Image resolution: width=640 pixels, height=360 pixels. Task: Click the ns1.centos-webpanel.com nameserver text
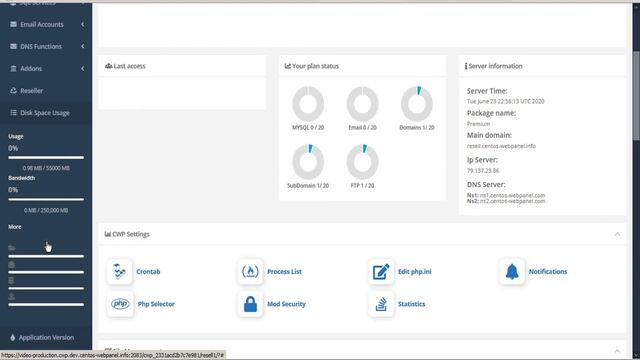[512, 196]
